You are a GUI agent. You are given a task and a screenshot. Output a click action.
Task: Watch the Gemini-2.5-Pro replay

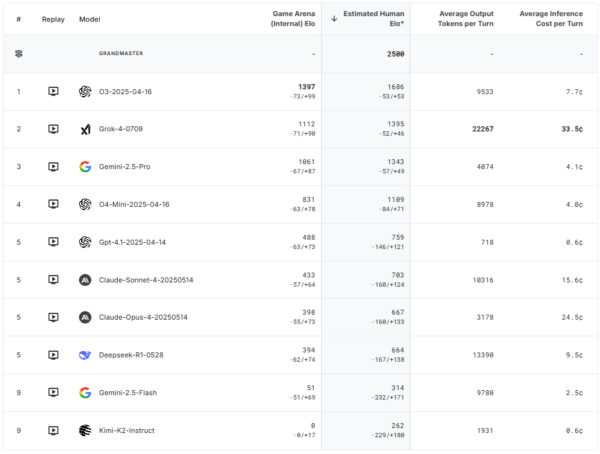(53, 166)
